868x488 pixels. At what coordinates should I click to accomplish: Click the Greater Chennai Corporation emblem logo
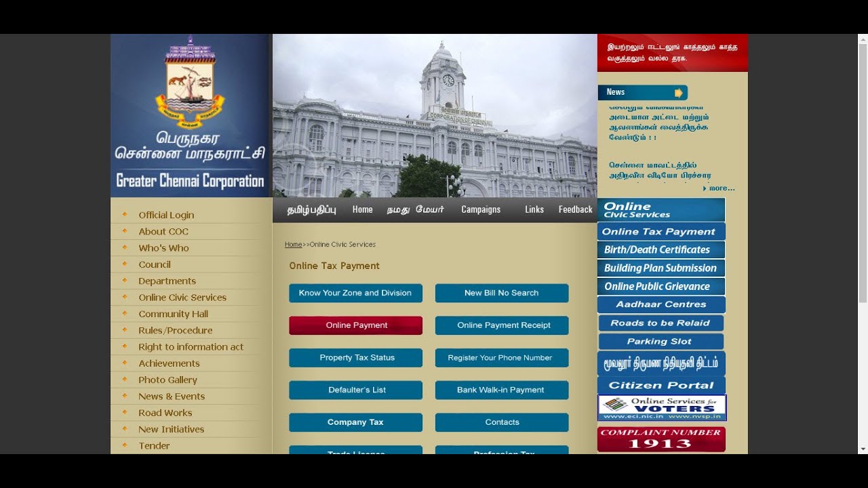pos(191,82)
